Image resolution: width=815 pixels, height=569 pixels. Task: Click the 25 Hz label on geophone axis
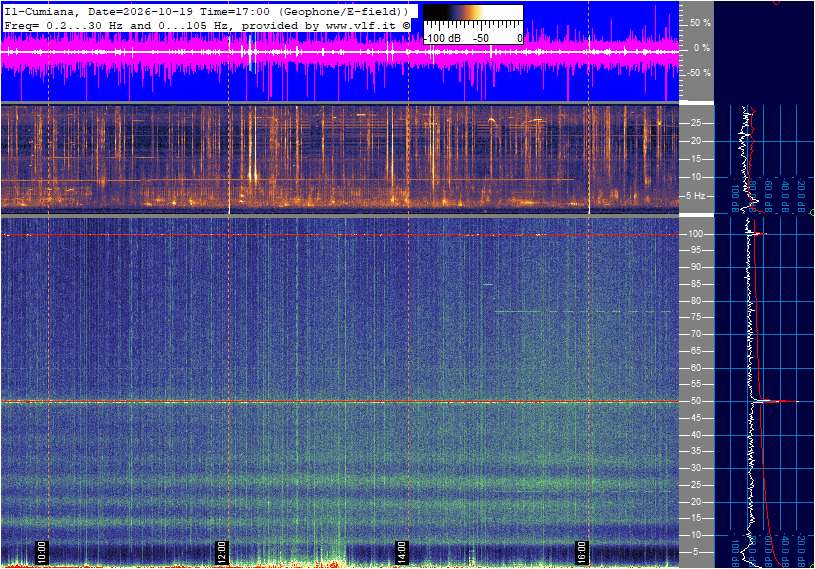click(695, 123)
